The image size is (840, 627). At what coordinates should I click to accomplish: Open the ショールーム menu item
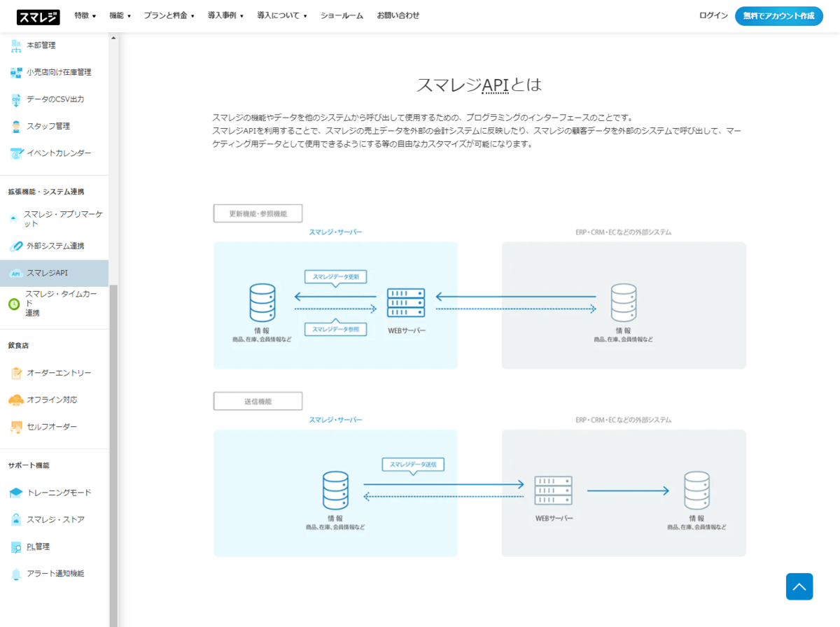[x=342, y=15]
